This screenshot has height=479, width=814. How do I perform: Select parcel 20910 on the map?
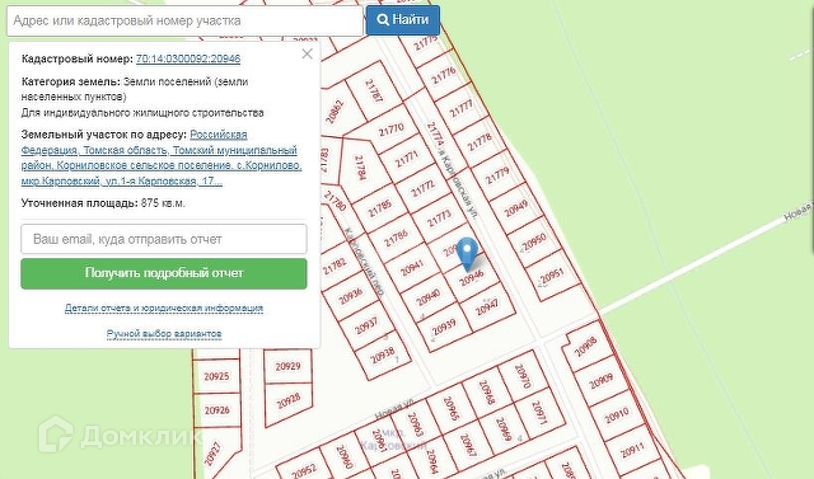click(616, 415)
